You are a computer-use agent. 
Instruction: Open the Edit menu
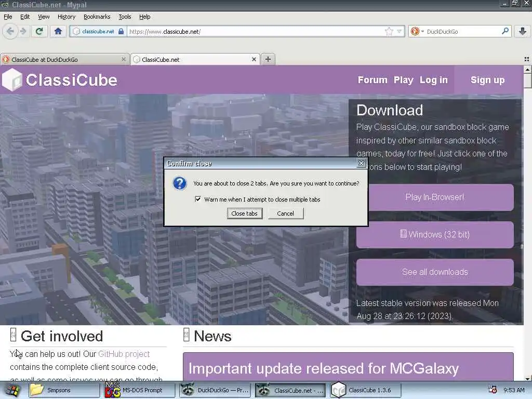point(25,17)
